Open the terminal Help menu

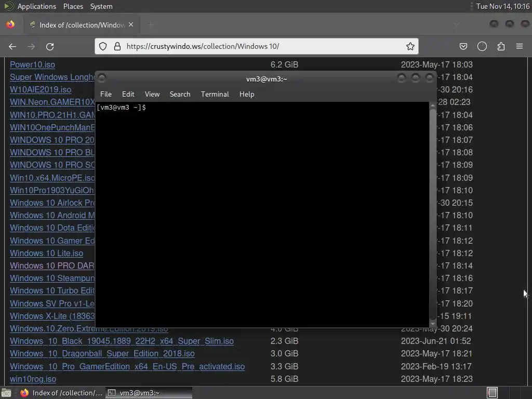click(247, 95)
